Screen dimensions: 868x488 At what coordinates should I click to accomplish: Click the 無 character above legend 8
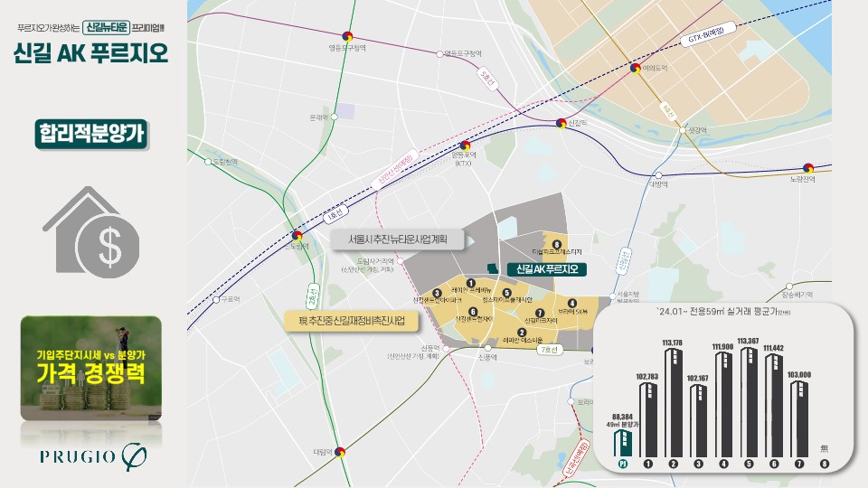(825, 448)
